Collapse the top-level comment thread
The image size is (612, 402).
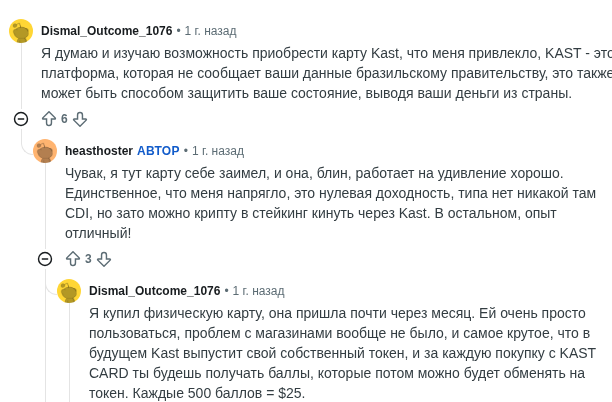[x=21, y=119]
